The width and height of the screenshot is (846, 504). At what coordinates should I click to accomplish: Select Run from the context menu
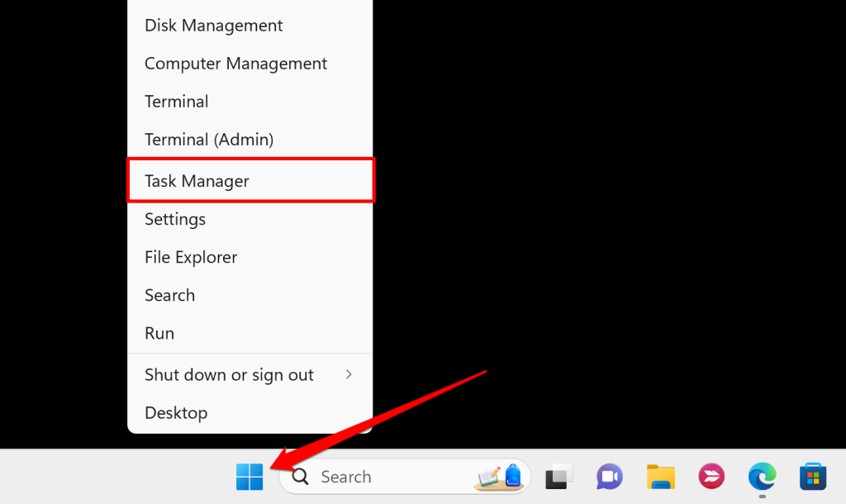[x=250, y=333]
